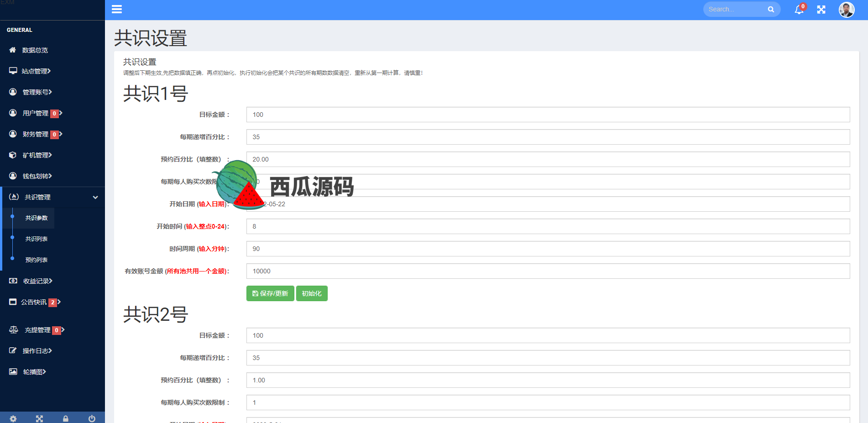Click edit icon beside 操作日志
Screen dimensions: 868x423
[13, 350]
